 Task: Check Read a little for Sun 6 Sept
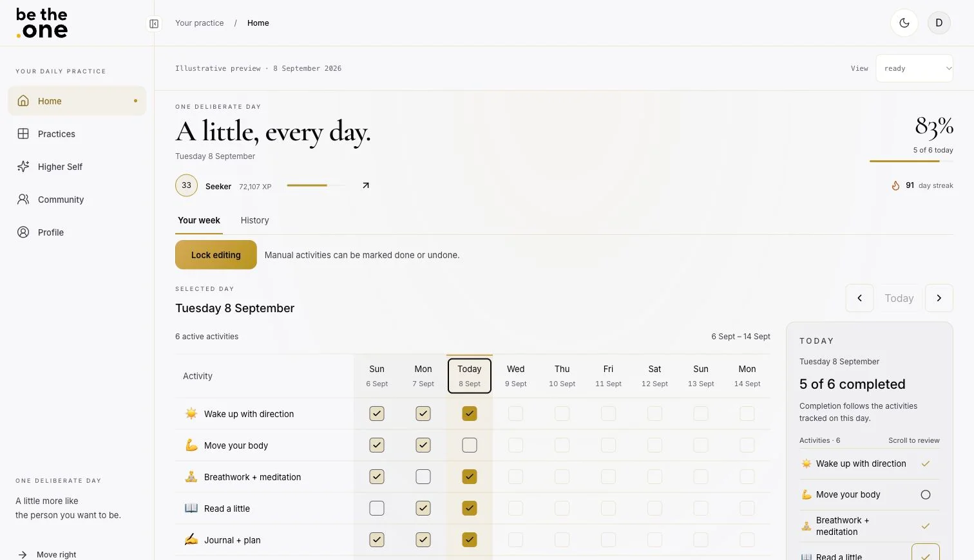pos(377,509)
